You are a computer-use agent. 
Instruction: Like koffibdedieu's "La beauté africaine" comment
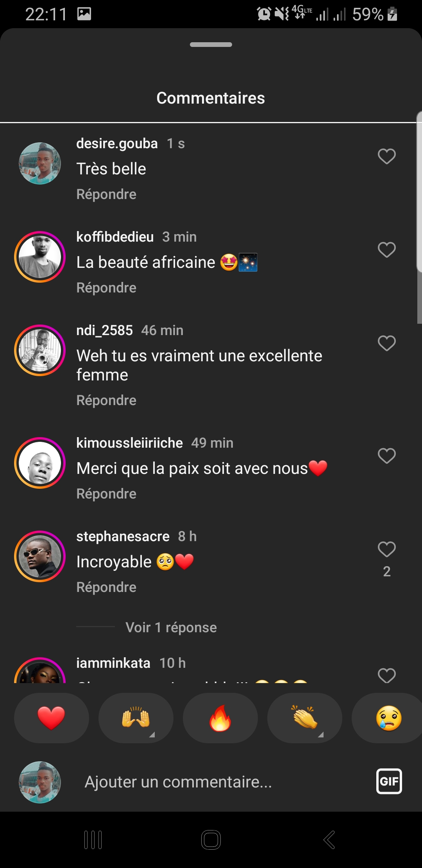[387, 250]
